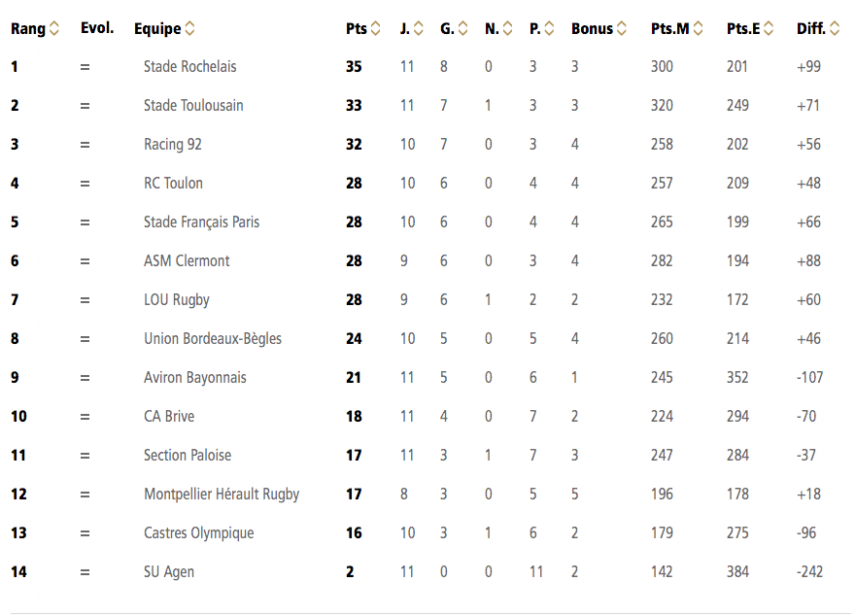Sort by wins using G. arrows
The image size is (855, 616).
(x=462, y=28)
